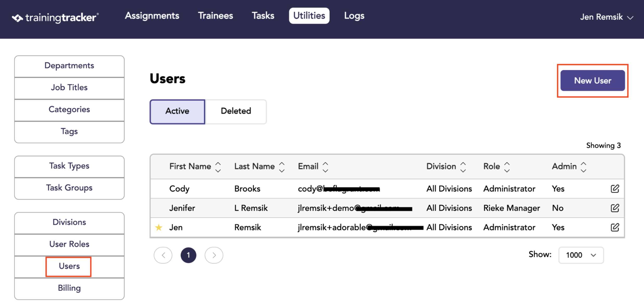Show Deleted users toggle
The height and width of the screenshot is (304, 644).
click(236, 111)
